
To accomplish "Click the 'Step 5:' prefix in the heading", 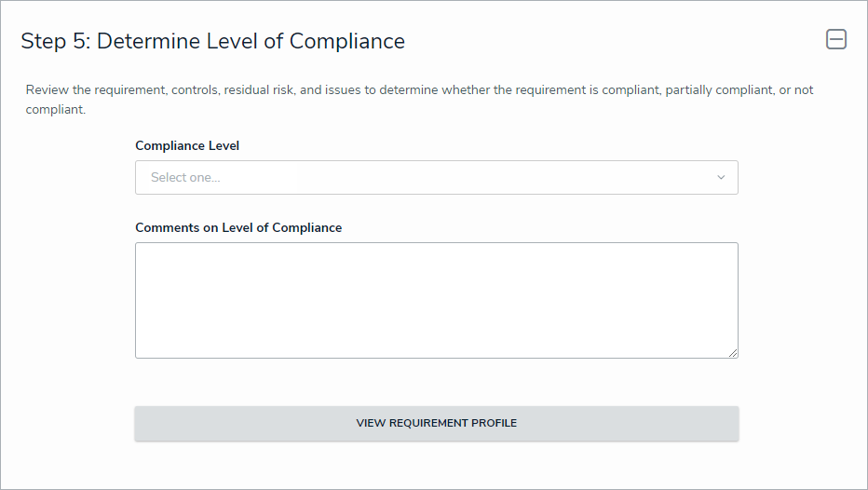I will coord(55,41).
